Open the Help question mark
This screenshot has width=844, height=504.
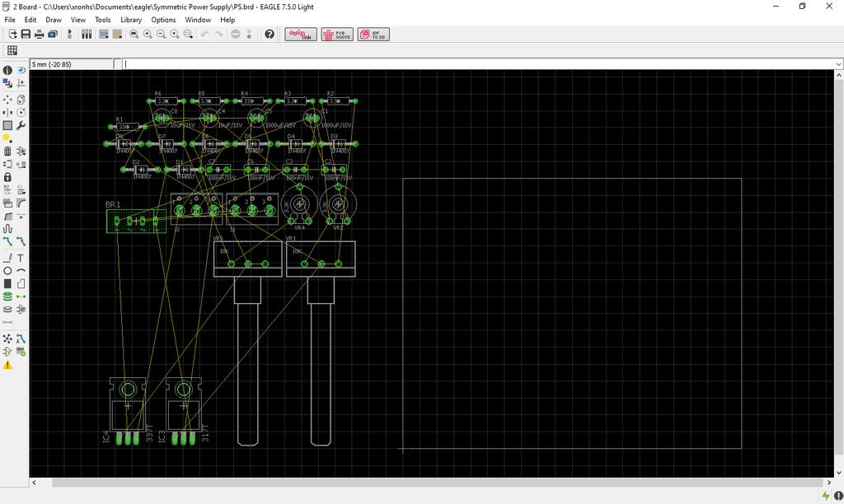pyautogui.click(x=270, y=35)
